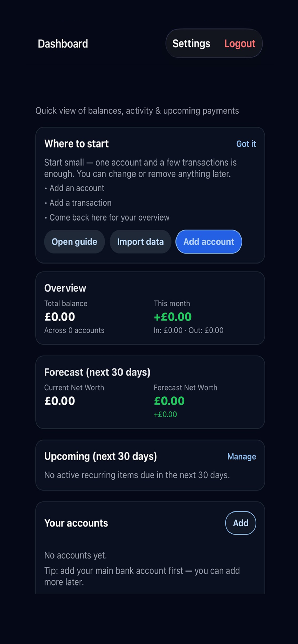Open the Settings page
The height and width of the screenshot is (644, 298).
[191, 43]
